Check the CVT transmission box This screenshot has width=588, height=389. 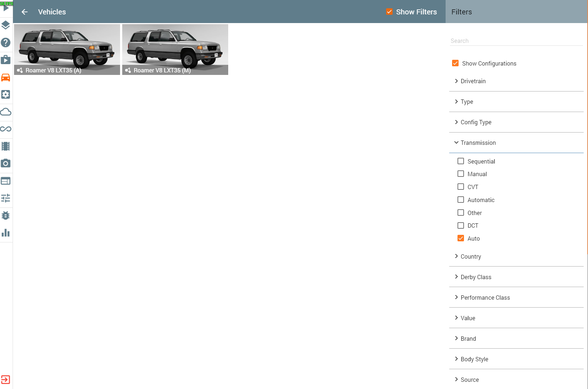461,187
